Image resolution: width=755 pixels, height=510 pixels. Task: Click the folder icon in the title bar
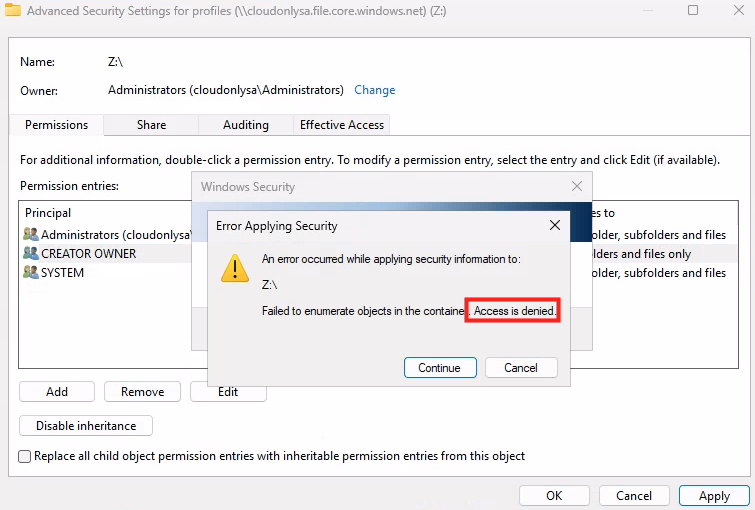13,11
